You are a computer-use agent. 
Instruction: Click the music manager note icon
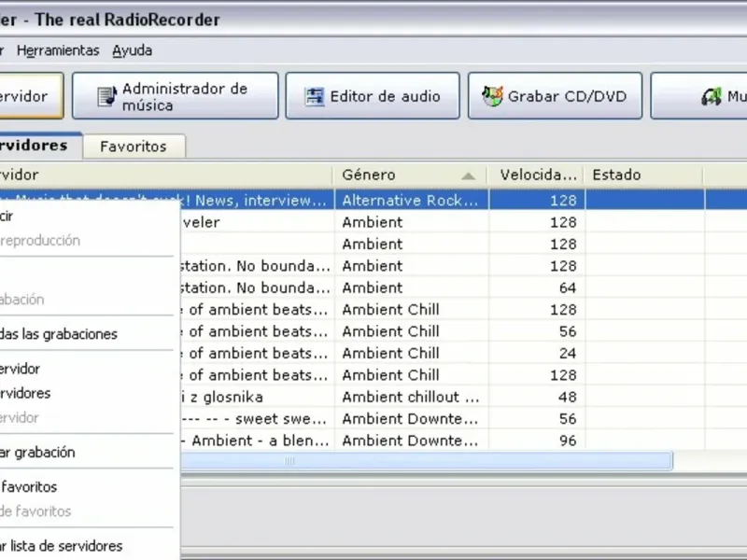(x=106, y=96)
